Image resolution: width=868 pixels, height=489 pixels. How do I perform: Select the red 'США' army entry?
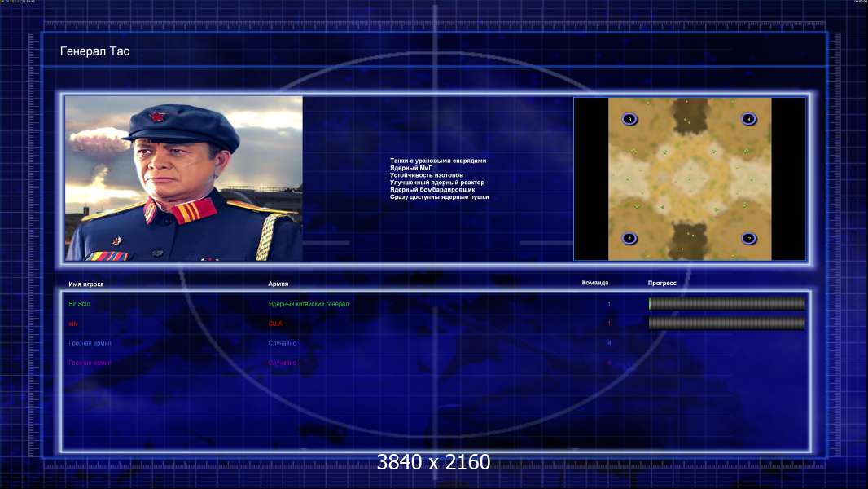point(275,324)
